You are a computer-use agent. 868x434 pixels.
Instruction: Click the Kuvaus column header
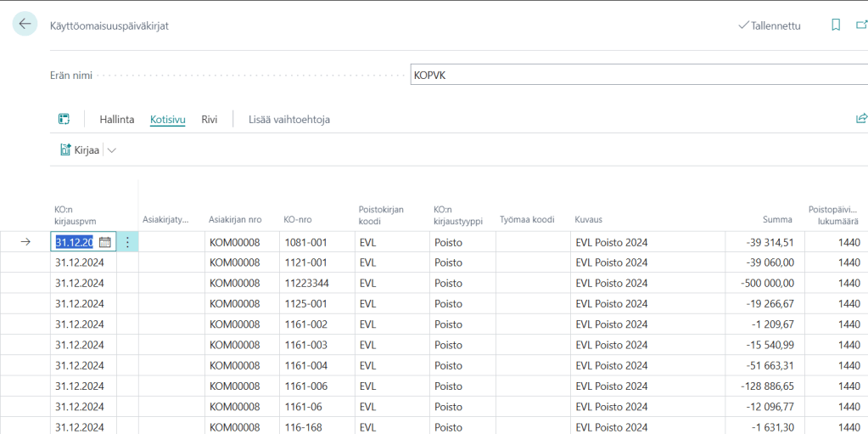[x=588, y=219]
